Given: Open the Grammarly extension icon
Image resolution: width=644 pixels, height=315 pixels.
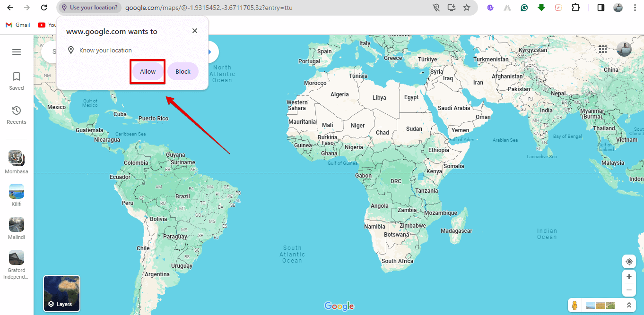Looking at the screenshot, I should pyautogui.click(x=524, y=8).
